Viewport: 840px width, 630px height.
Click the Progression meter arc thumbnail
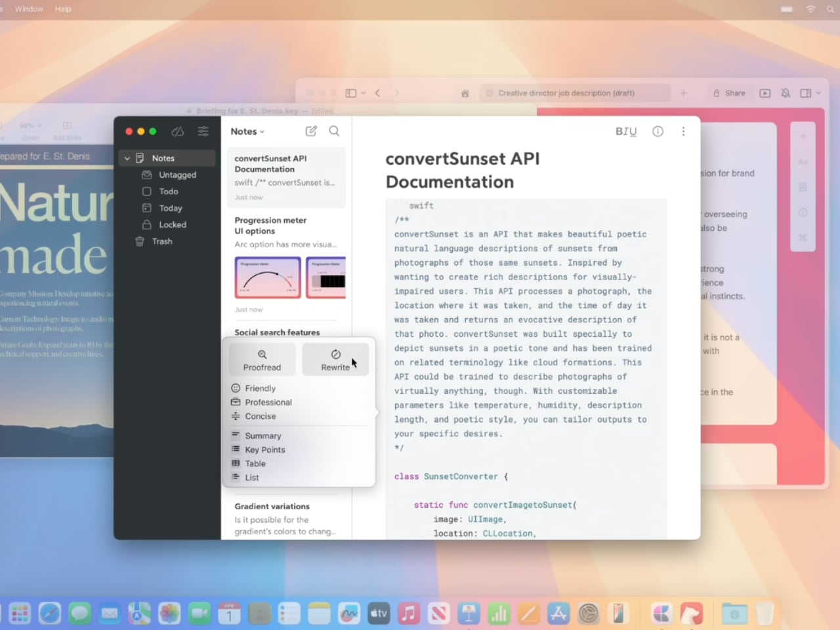(x=268, y=278)
